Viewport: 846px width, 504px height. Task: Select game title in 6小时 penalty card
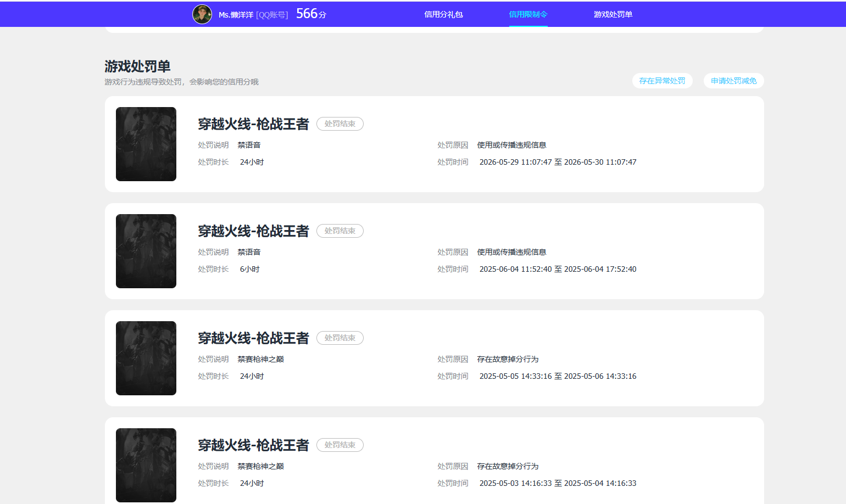tap(253, 231)
